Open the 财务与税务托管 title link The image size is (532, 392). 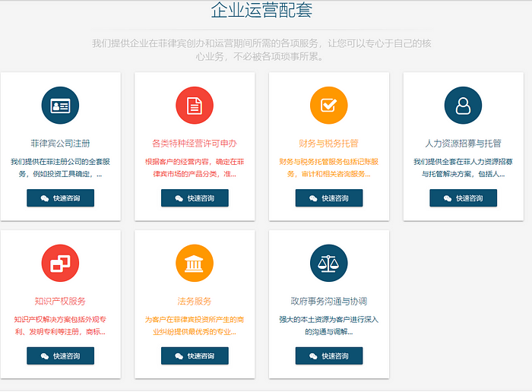(x=328, y=143)
